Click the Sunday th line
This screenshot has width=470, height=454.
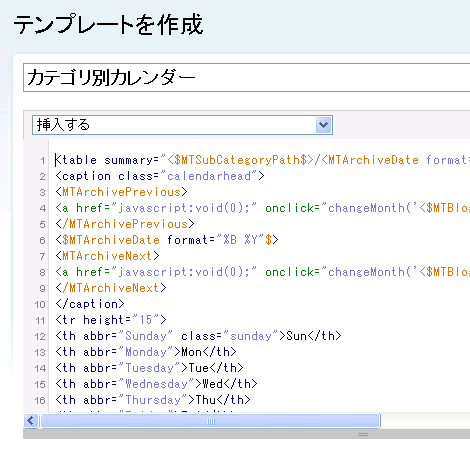tap(198, 336)
